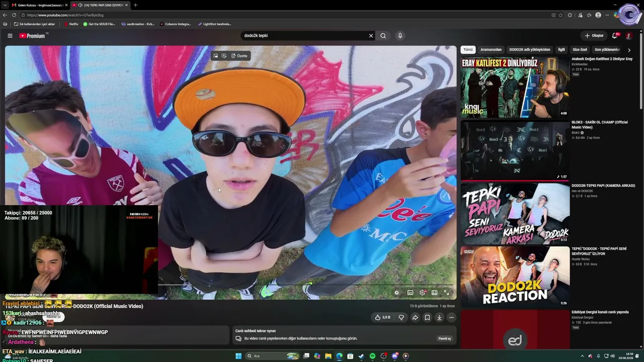Share the video using the arrow icon
Image resolution: width=644 pixels, height=362 pixels.
[x=415, y=317]
